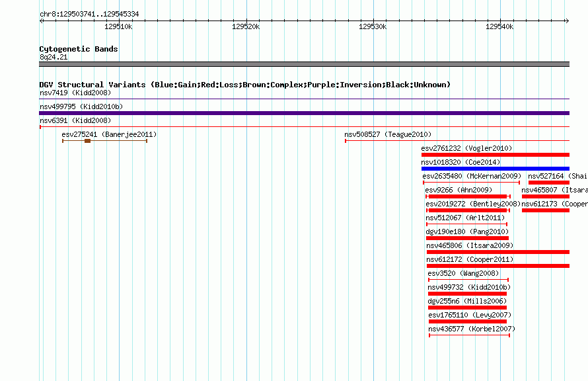Open the nsv612173 variant label
Viewport: 588px width, 381px height.
tap(554, 204)
